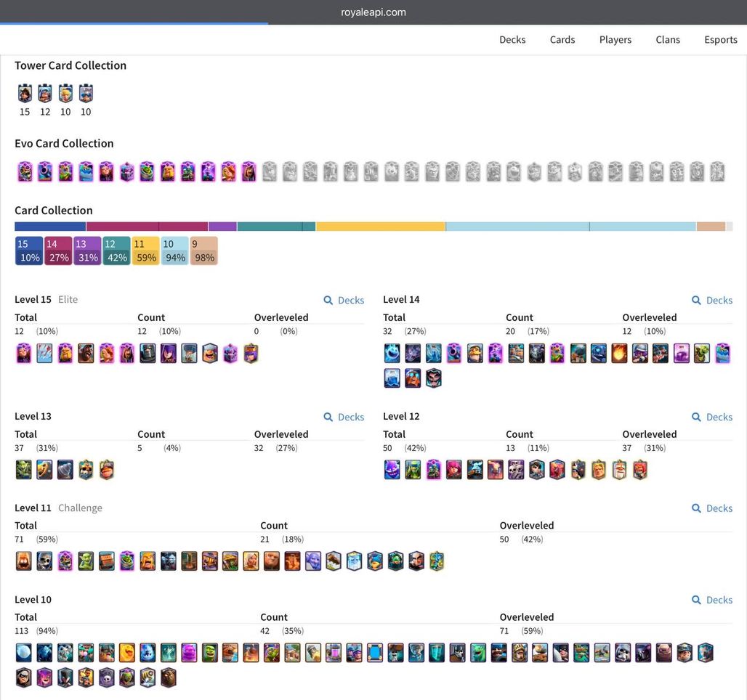Select the magenta level 14 27% badge
This screenshot has height=700, width=747.
(x=58, y=251)
